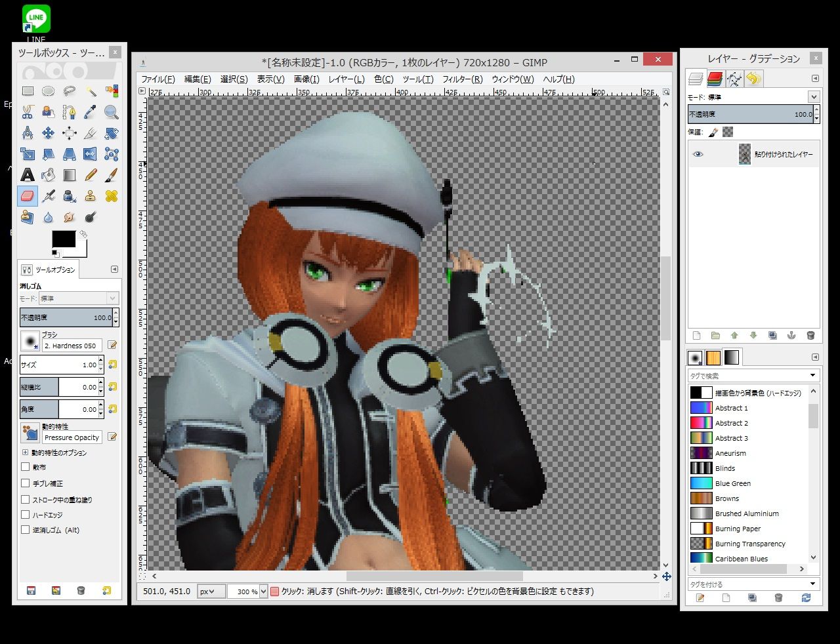Enable the 手ブレ補正 checkbox
The width and height of the screenshot is (840, 644).
(26, 483)
